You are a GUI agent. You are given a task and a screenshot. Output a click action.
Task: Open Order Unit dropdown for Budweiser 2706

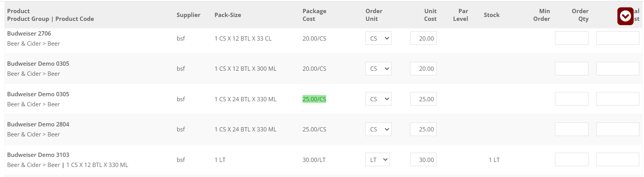pos(378,38)
